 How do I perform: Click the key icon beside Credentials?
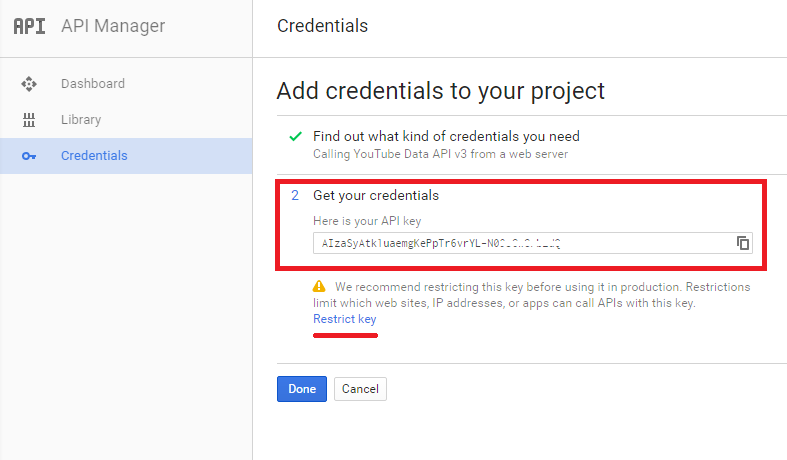(29, 156)
